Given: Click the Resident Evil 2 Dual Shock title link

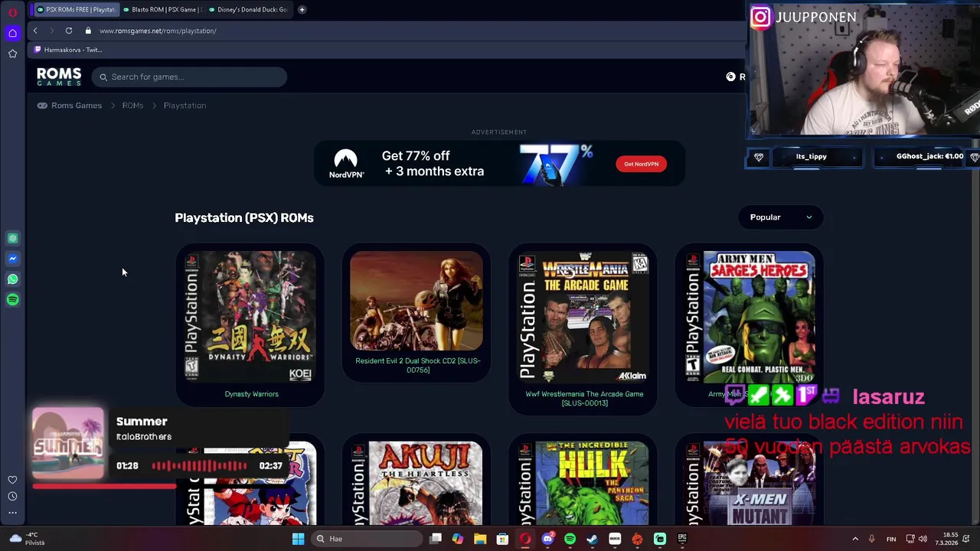Looking at the screenshot, I should coord(418,365).
